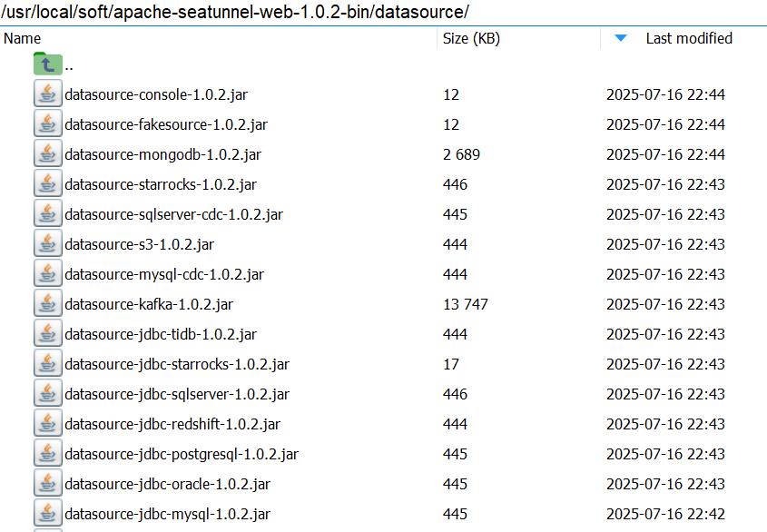
Task: Click the remote directory path field
Action: 383,12
